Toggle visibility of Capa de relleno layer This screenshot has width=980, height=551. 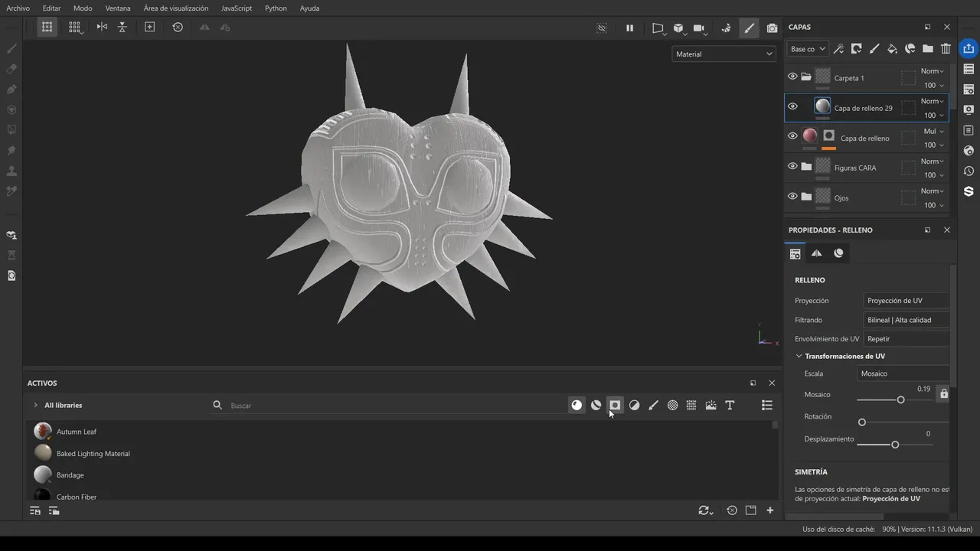click(792, 136)
